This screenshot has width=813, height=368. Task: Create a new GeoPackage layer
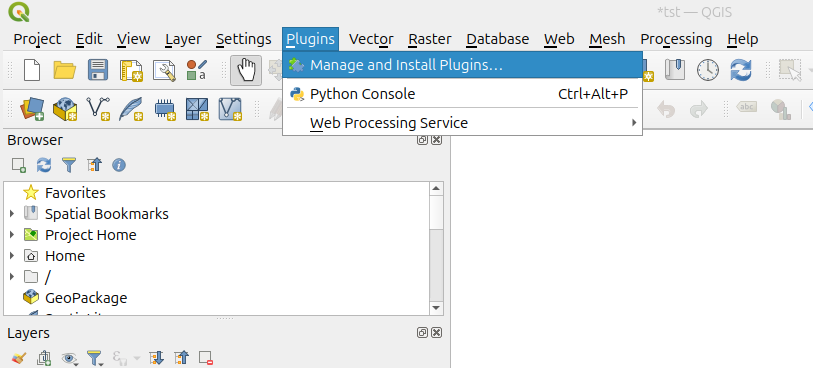(65, 109)
